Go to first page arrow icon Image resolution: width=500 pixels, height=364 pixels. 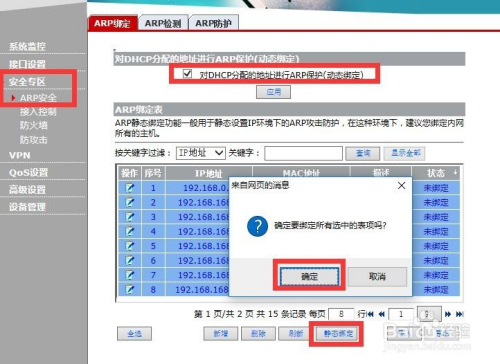(x=370, y=314)
